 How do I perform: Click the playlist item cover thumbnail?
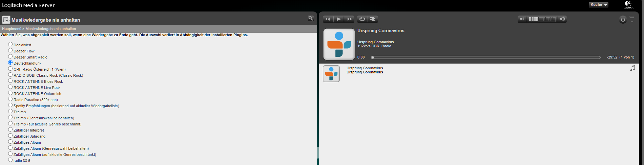(331, 74)
